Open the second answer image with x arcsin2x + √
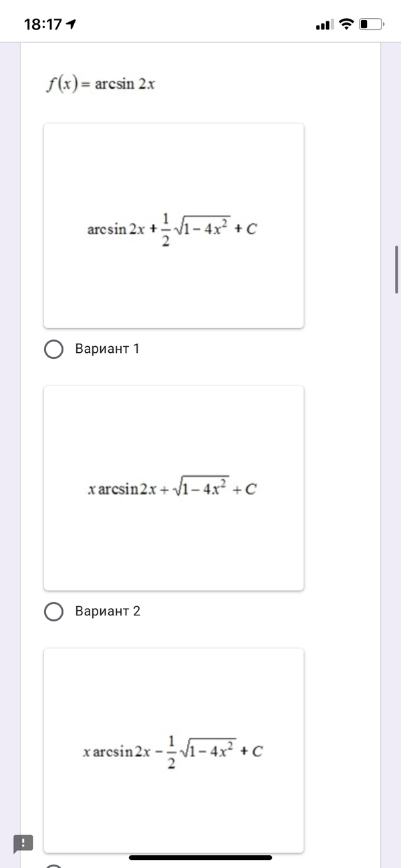This screenshot has width=401, height=868. pyautogui.click(x=174, y=488)
